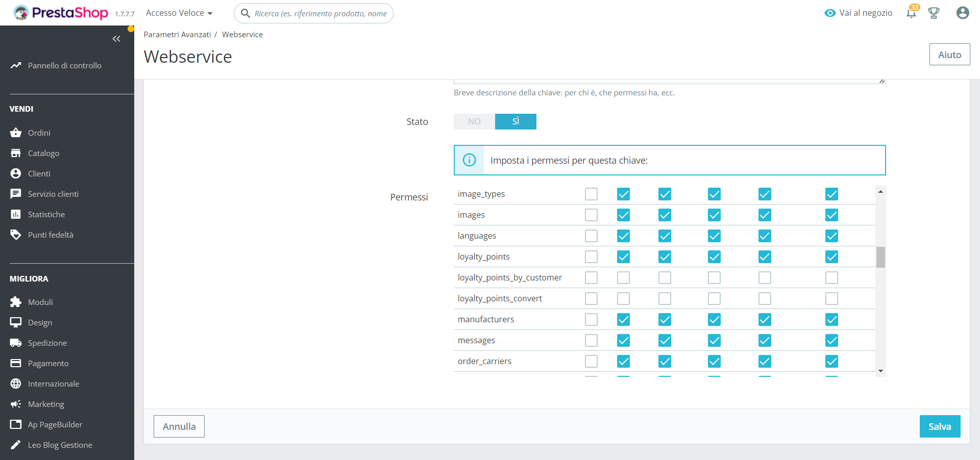Viewport: 980px width, 460px height.
Task: Collapse the sidebar with double-chevron icon
Action: point(116,39)
